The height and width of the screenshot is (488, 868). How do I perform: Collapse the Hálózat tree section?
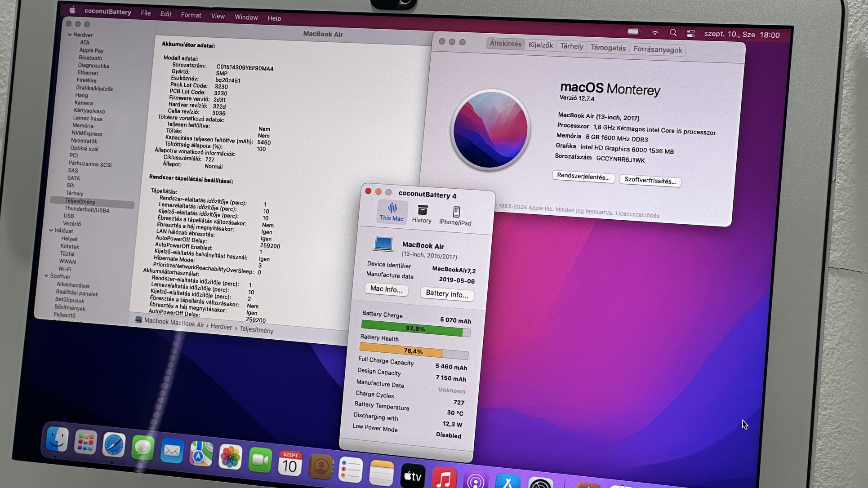[x=51, y=230]
